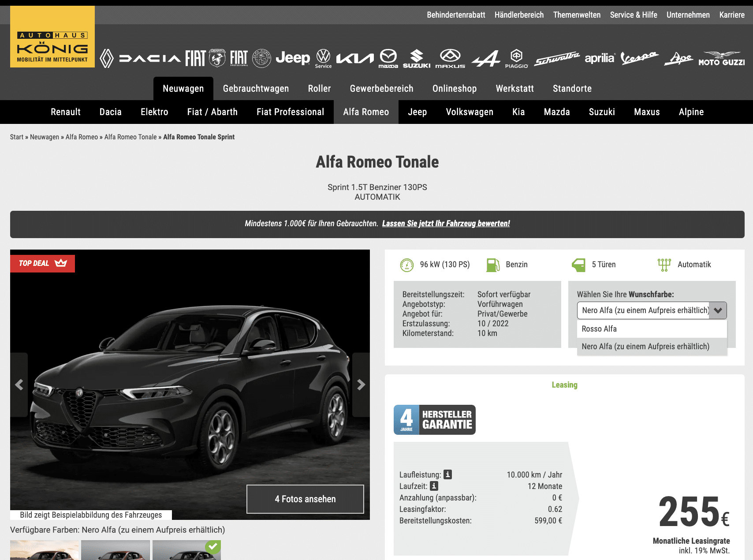Image resolution: width=753 pixels, height=560 pixels.
Task: Select the first red car color thumbnail
Action: pyautogui.click(x=45, y=550)
